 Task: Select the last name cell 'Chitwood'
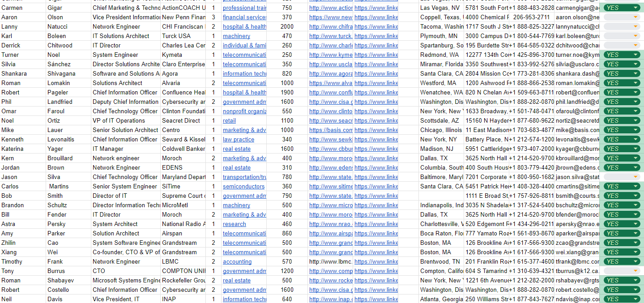click(x=68, y=45)
